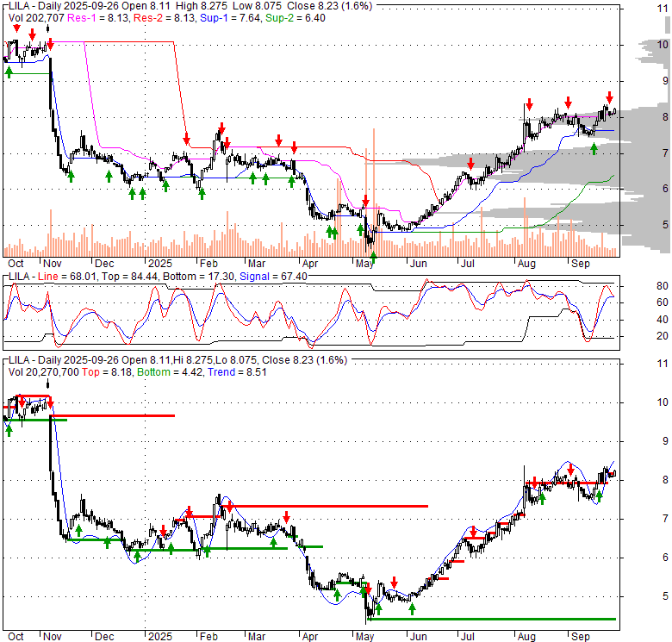Screen dimensions: 672x642
Task: Click the 'Apr' label on top chart axis
Action: 310,264
